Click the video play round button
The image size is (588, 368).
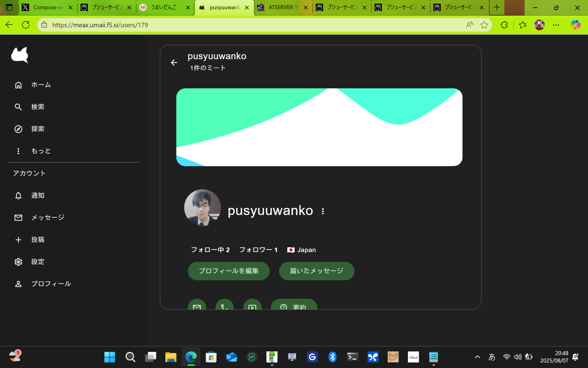click(252, 305)
